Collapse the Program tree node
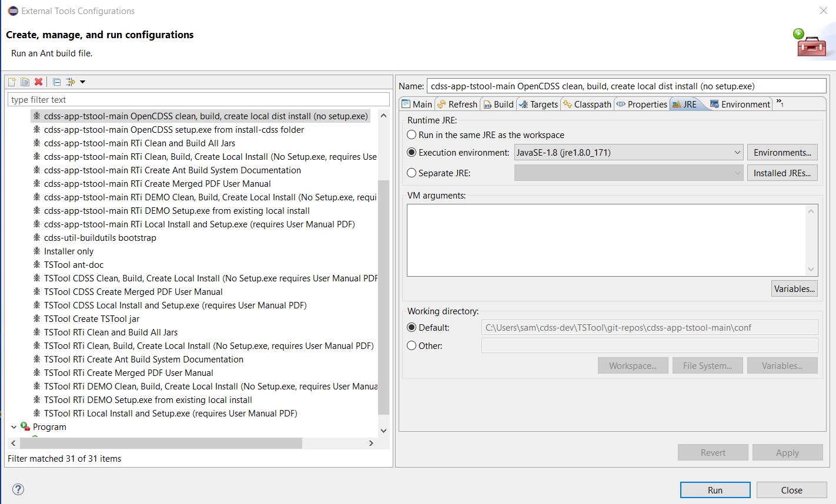Image resolution: width=836 pixels, height=504 pixels. (14, 427)
